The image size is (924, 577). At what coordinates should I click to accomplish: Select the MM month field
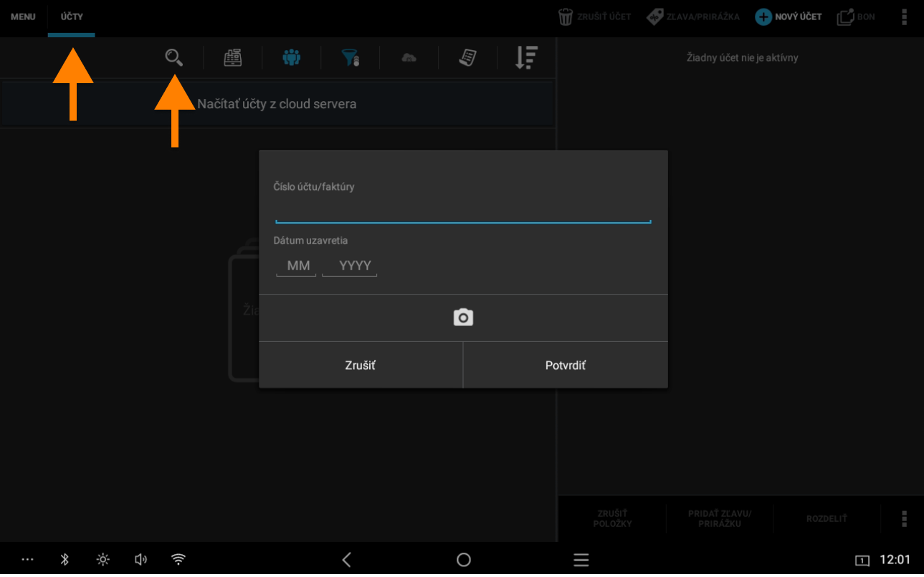[297, 266]
